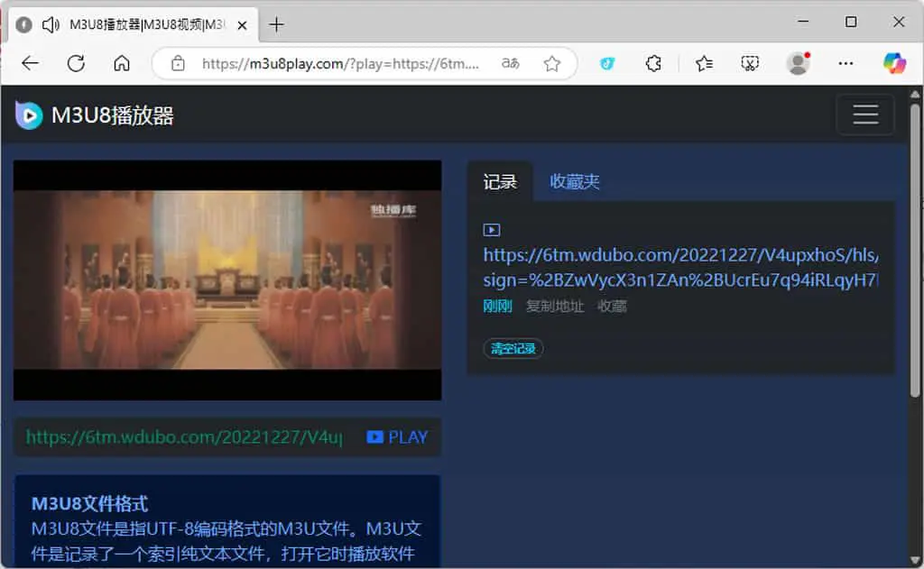
Task: Add page to favorites star icon
Action: pyautogui.click(x=552, y=64)
